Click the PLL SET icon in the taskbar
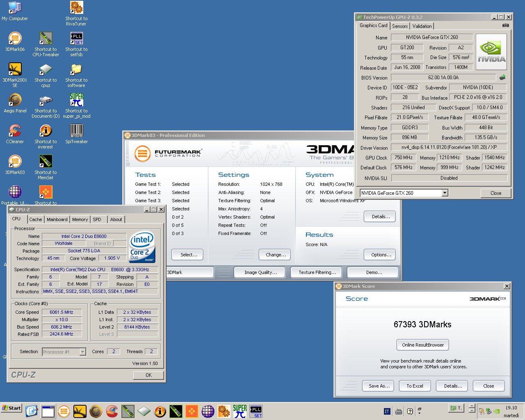 click(x=256, y=411)
